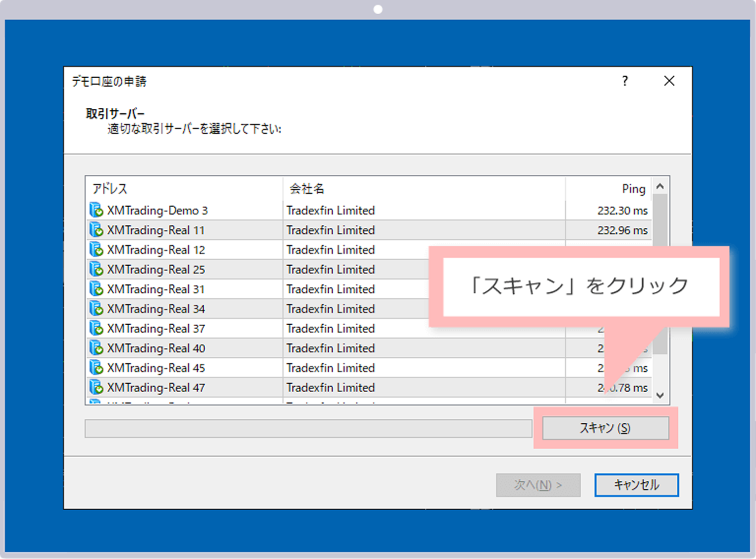The height and width of the screenshot is (559, 756).
Task: Click the scan progress bar
Action: (309, 429)
